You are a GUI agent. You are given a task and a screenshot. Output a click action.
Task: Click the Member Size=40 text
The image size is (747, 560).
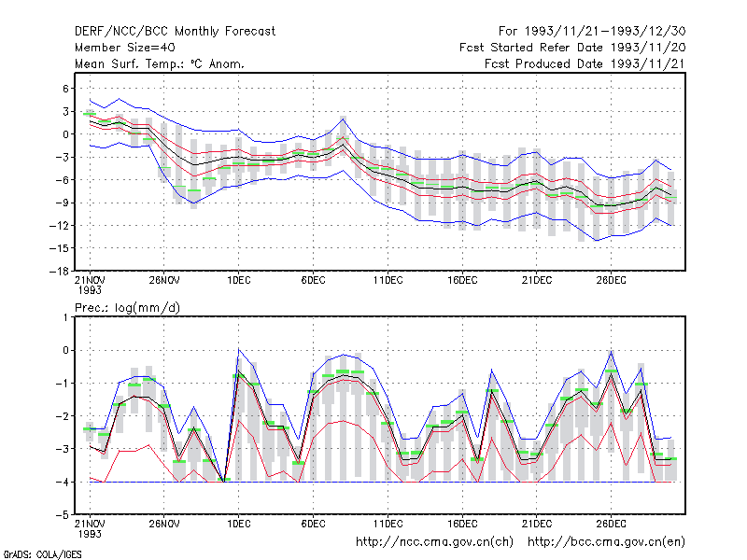(125, 48)
